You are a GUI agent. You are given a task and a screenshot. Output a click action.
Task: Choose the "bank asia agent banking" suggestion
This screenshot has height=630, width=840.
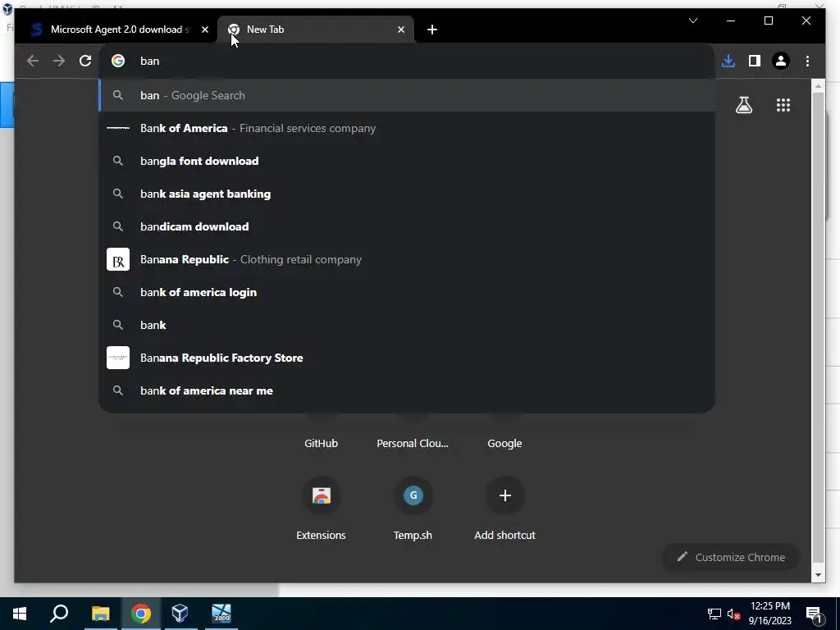coord(407,194)
